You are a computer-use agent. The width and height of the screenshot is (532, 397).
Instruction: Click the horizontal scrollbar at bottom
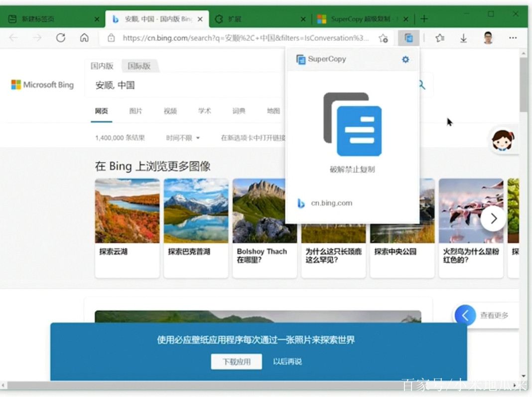point(258,385)
